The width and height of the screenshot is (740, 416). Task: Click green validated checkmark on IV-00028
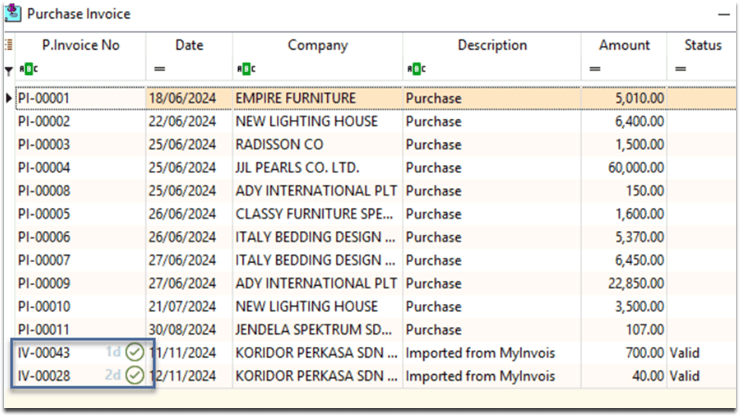pos(135,376)
